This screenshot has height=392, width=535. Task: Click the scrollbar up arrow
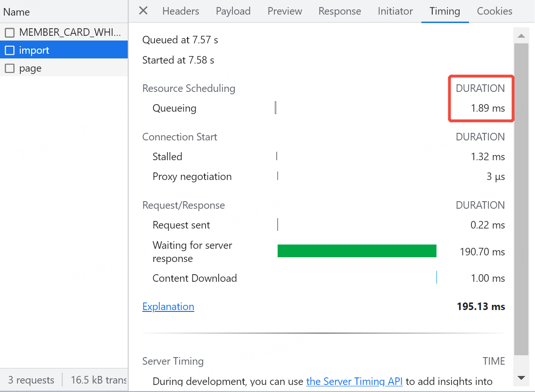point(521,36)
